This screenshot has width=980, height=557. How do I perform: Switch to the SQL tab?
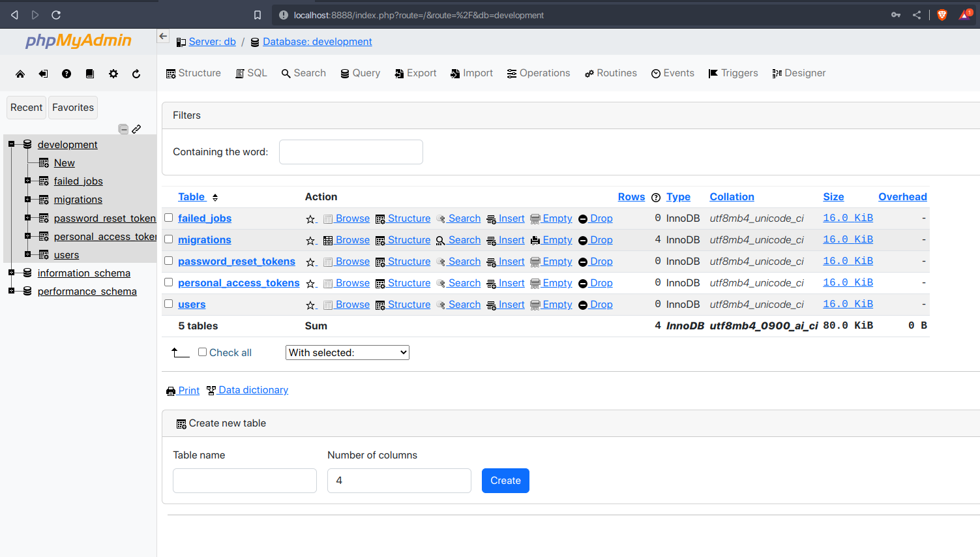click(x=252, y=73)
